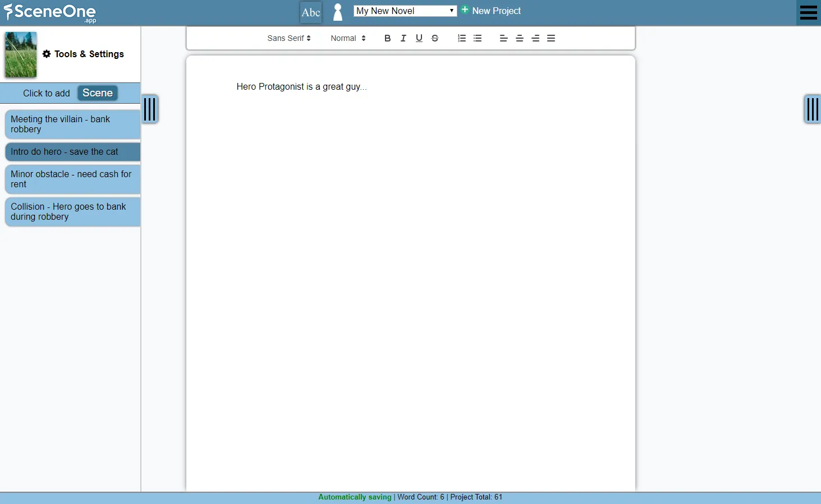This screenshot has height=504, width=821.
Task: Insert a numbered list
Action: coord(462,38)
